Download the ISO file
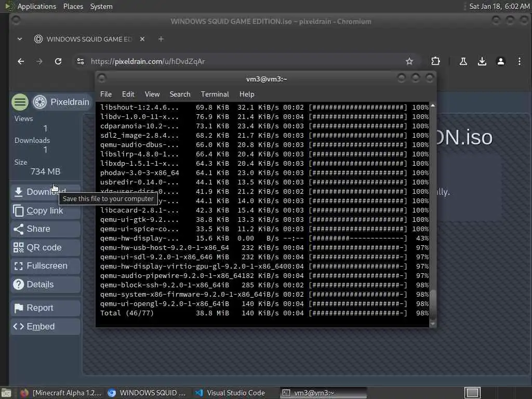This screenshot has height=399, width=532. pyautogui.click(x=46, y=192)
